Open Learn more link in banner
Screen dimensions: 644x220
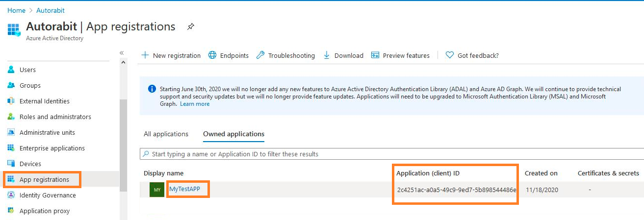click(x=195, y=104)
